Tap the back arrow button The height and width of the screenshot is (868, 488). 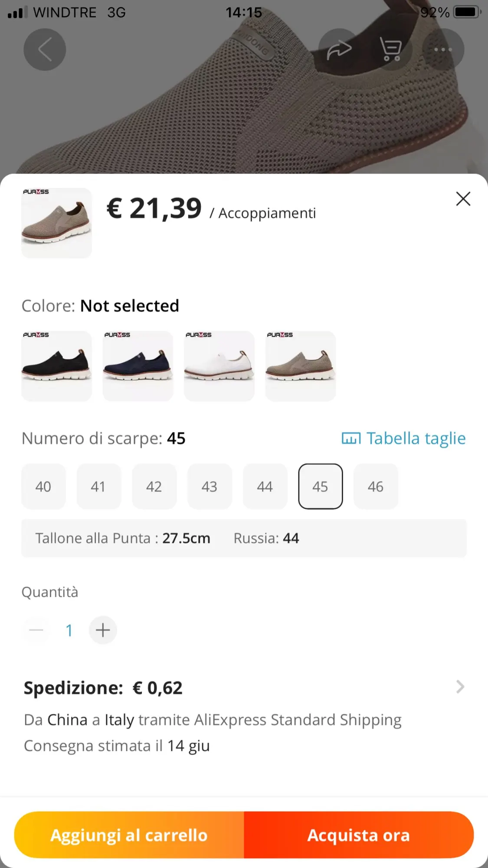(x=45, y=49)
